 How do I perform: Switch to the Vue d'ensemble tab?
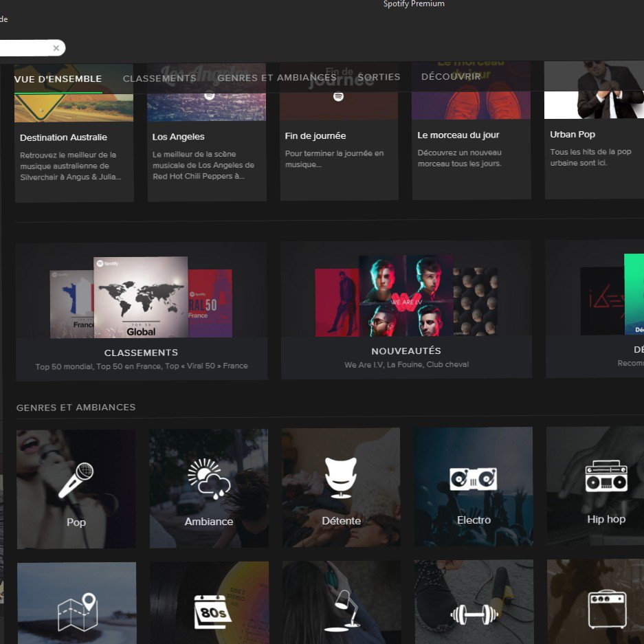[58, 79]
